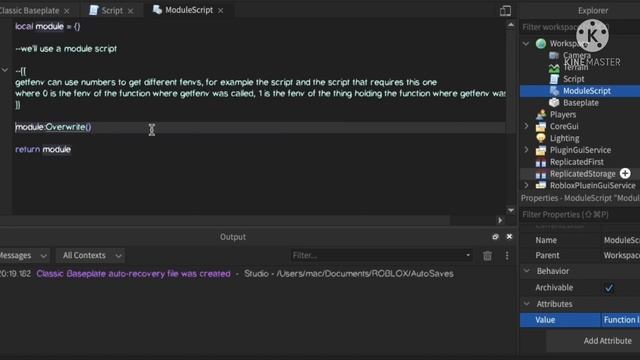Open the output Filter dropdown arrow

point(468,255)
